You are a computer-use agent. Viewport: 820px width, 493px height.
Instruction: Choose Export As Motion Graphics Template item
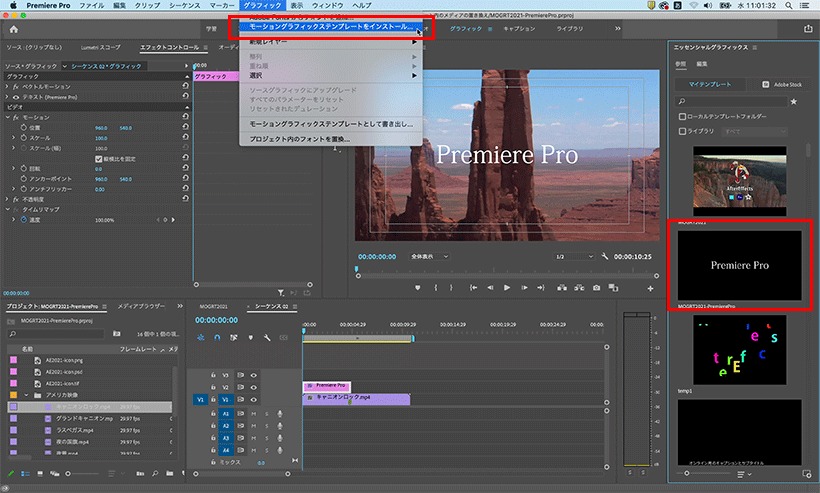click(x=331, y=124)
